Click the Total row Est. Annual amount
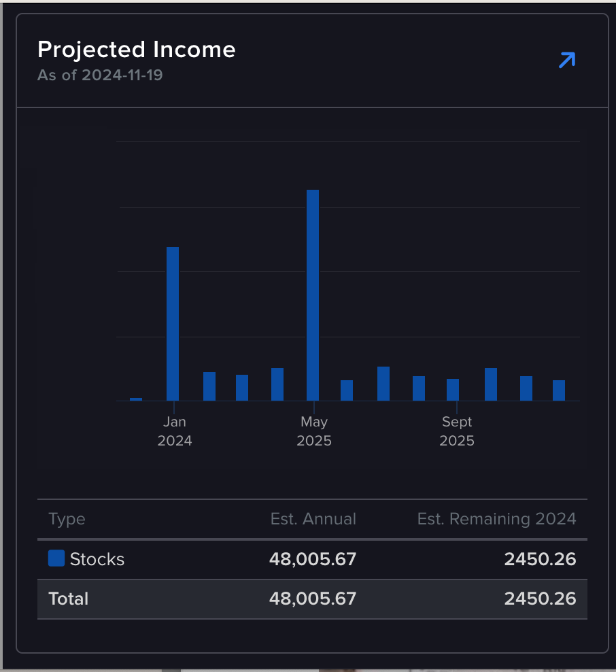 tap(313, 599)
